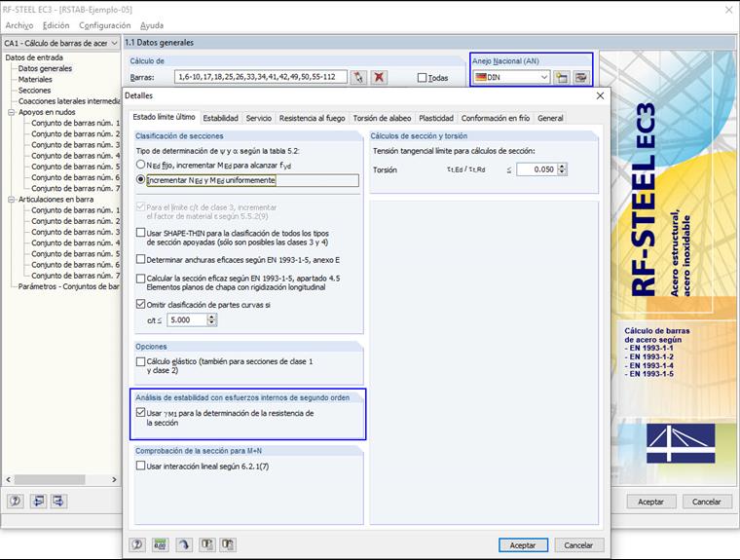Click the red X delete icon beside Barras
This screenshot has height=560, width=740.
coord(379,77)
